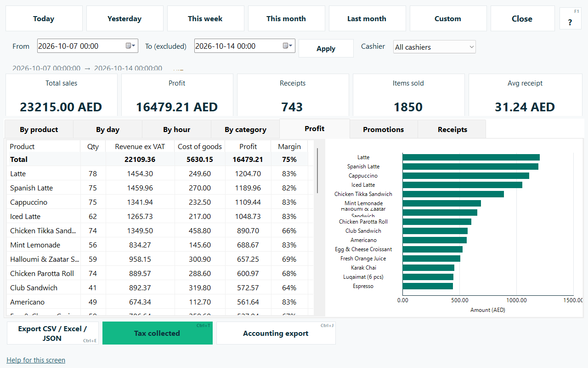The image size is (588, 368).
Task: Click the Avg receipt summary card
Action: pyautogui.click(x=525, y=95)
